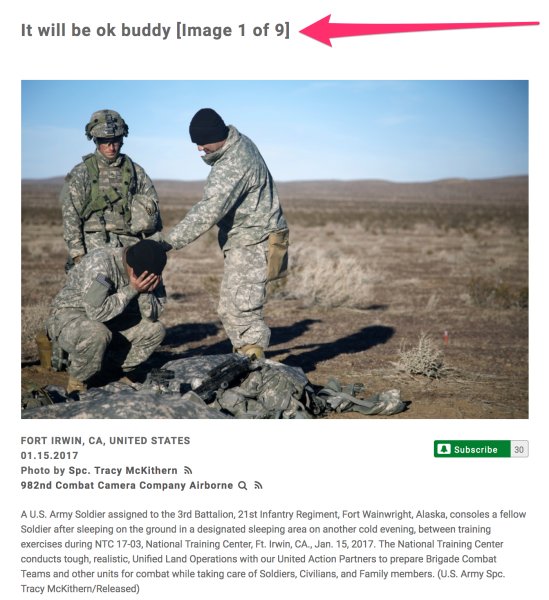
Task: Open RSS feed icon after the unit search magnifier
Action: tap(258, 486)
